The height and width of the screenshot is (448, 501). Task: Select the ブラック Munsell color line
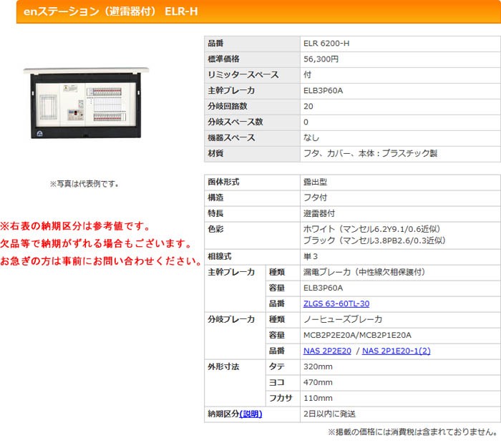pyautogui.click(x=374, y=240)
